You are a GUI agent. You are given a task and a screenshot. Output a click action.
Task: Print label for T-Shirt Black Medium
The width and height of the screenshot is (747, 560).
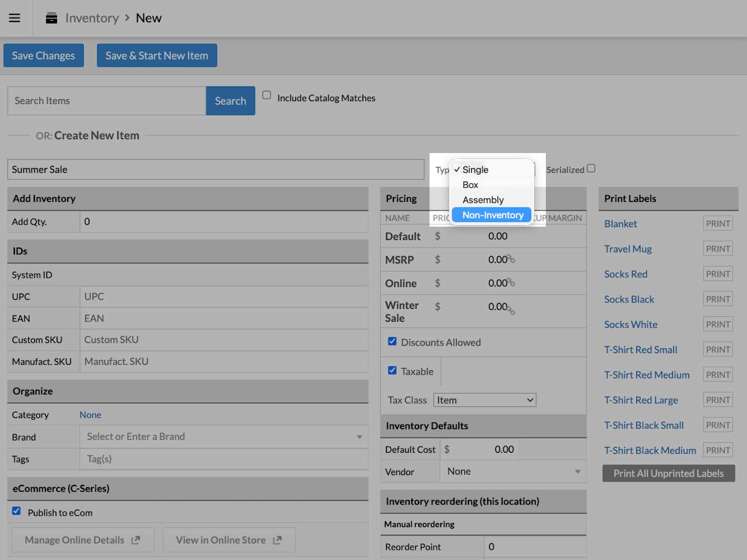(x=718, y=450)
